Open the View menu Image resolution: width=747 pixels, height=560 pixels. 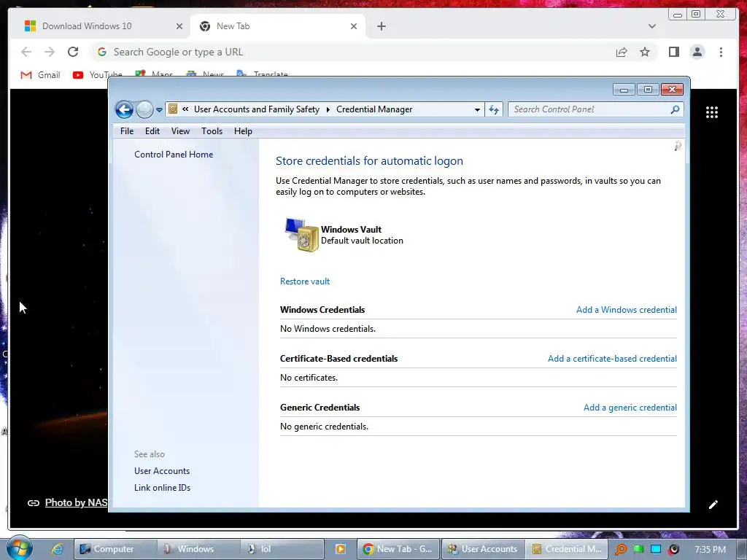(180, 131)
